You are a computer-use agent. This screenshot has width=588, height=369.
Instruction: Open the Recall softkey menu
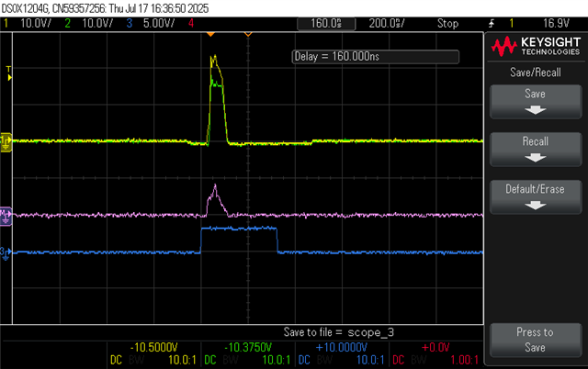[536, 149]
